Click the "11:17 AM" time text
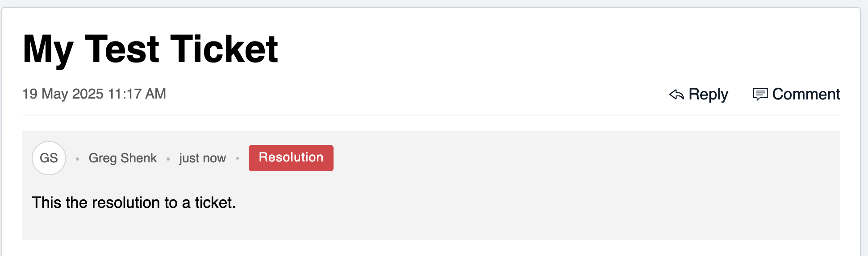The height and width of the screenshot is (256, 868). (137, 94)
